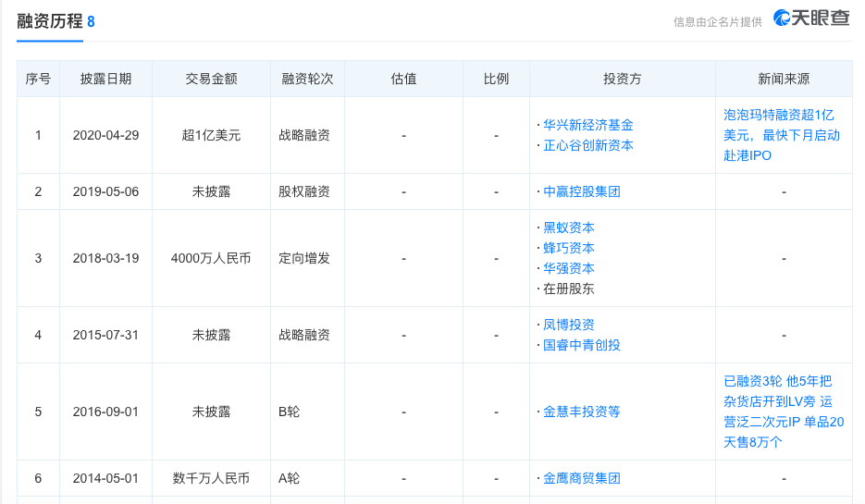Click the 融资轮次 column header
The height and width of the screenshot is (504, 865).
(x=307, y=79)
